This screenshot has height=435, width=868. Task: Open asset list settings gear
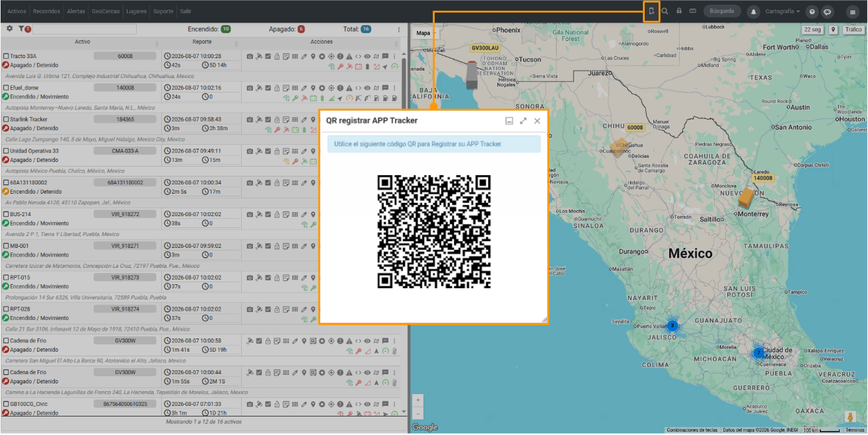click(x=9, y=29)
